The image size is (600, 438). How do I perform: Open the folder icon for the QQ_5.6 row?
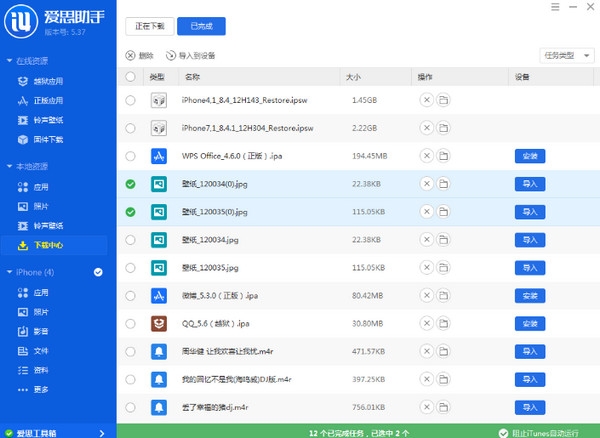(x=443, y=324)
